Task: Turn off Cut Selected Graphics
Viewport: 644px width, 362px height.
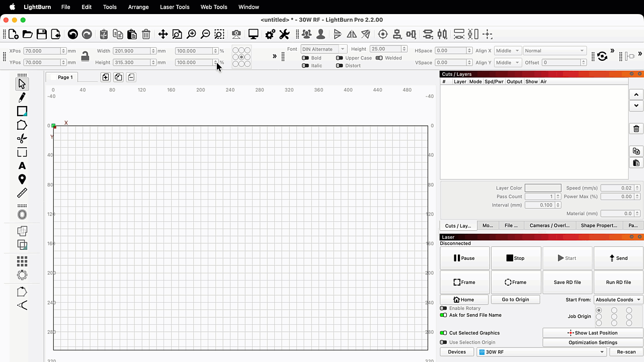Action: coord(443,333)
